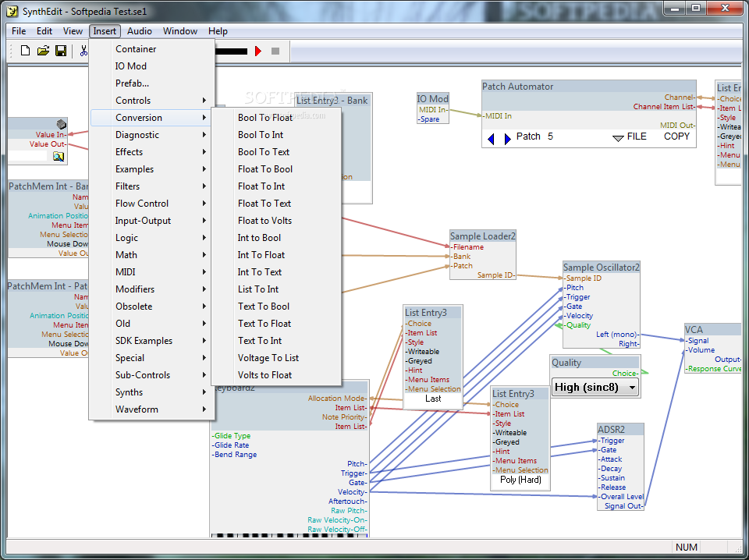This screenshot has height=560, width=749.
Task: Click the Signal Out pin on ADSR2
Action: [x=623, y=506]
